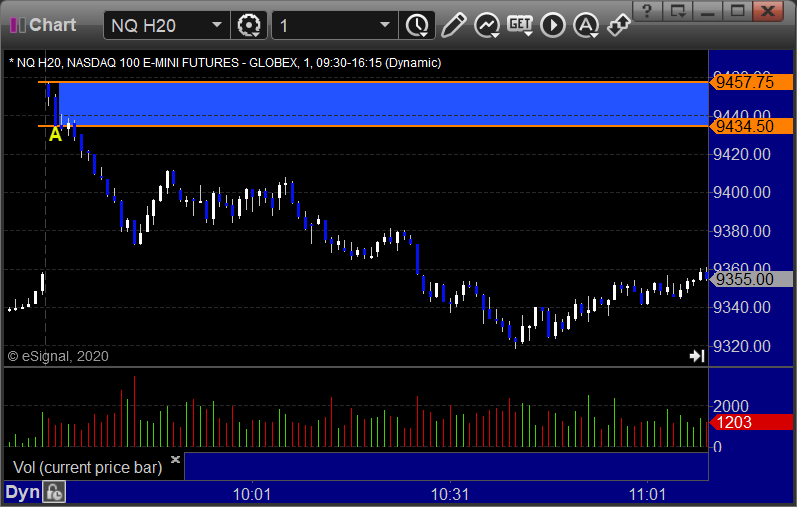Open the symbol dropdown next to NQ H20
Screen dimensions: 797x507
(217, 25)
